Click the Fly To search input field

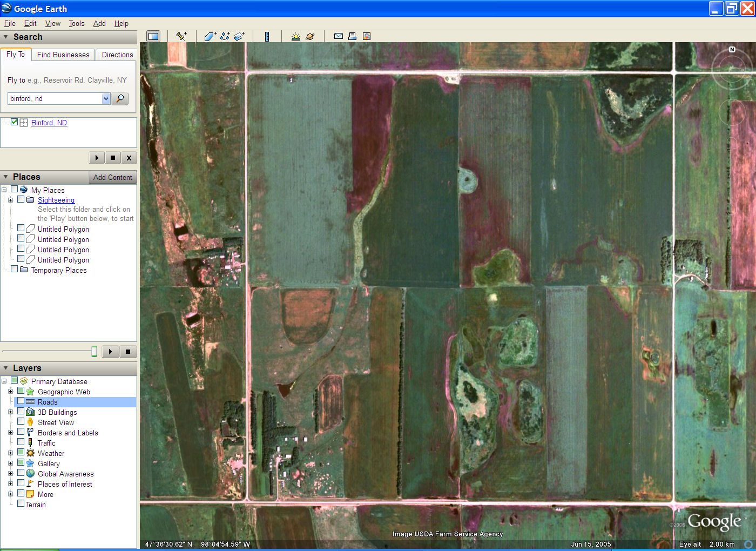click(55, 98)
